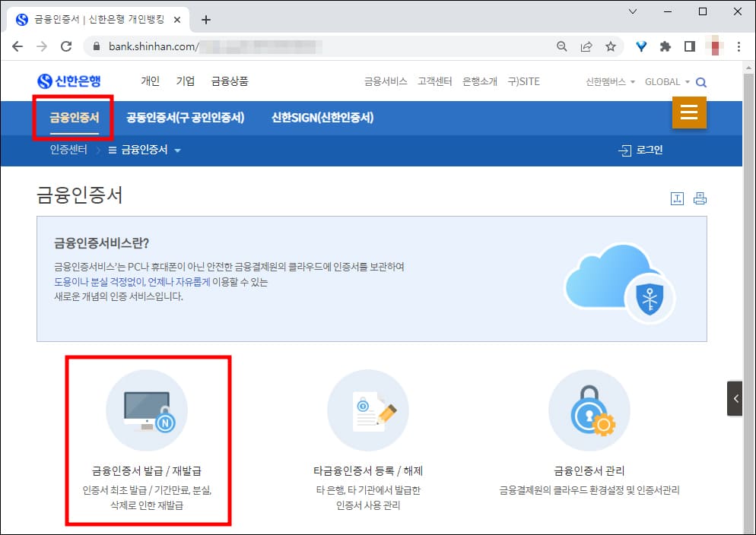Open the 신한멤버스 dropdown
This screenshot has height=535, width=756.
click(x=610, y=81)
